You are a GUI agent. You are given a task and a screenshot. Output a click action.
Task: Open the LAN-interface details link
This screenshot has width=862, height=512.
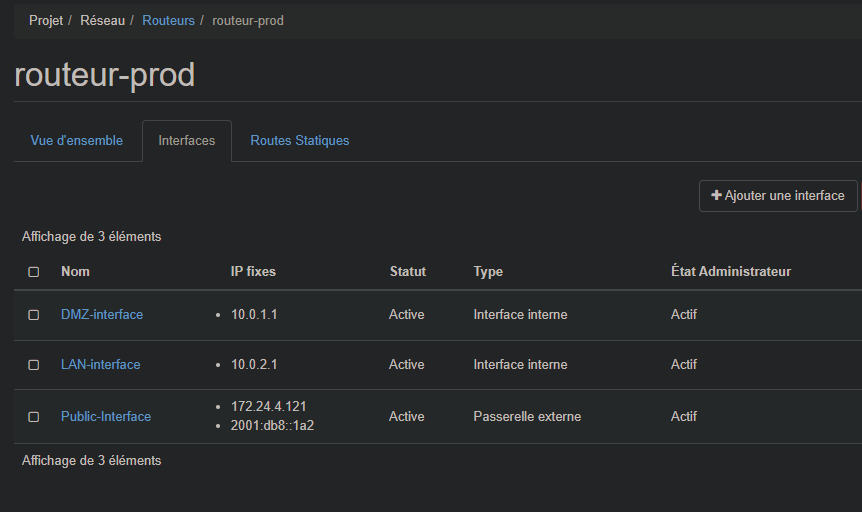101,365
